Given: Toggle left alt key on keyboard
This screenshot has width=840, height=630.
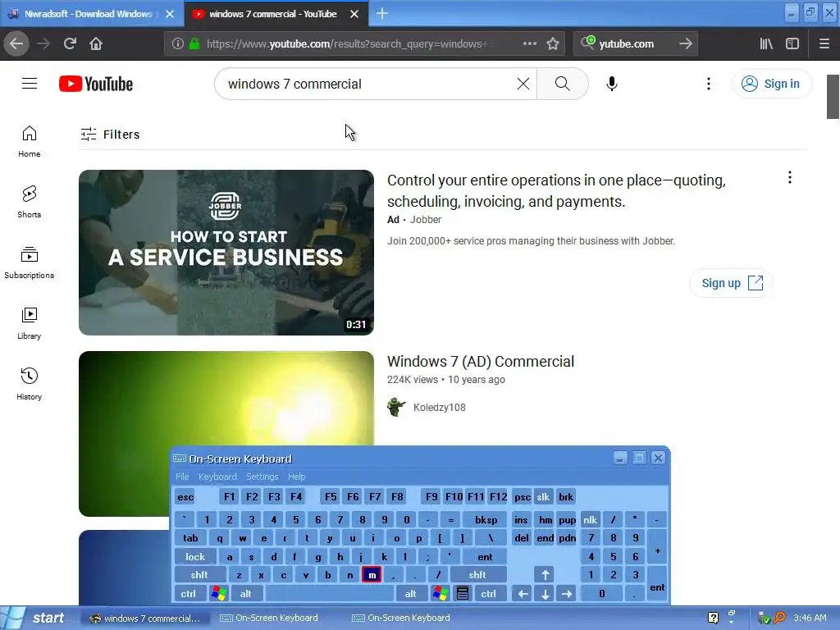Looking at the screenshot, I should tap(245, 594).
